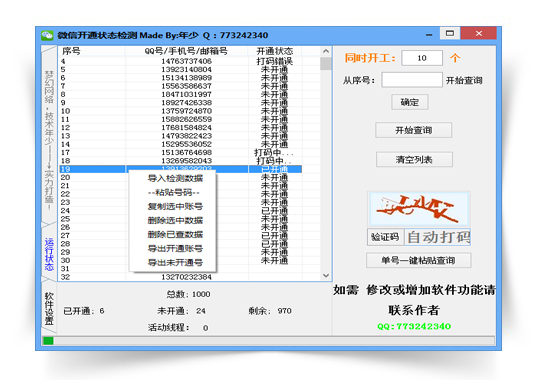
Task: Click the green QQ:773242340 contact text
Action: point(414,326)
